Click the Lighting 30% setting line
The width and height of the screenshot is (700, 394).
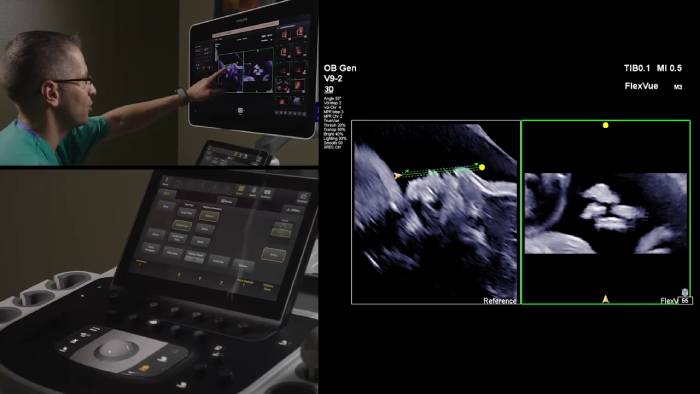click(335, 139)
